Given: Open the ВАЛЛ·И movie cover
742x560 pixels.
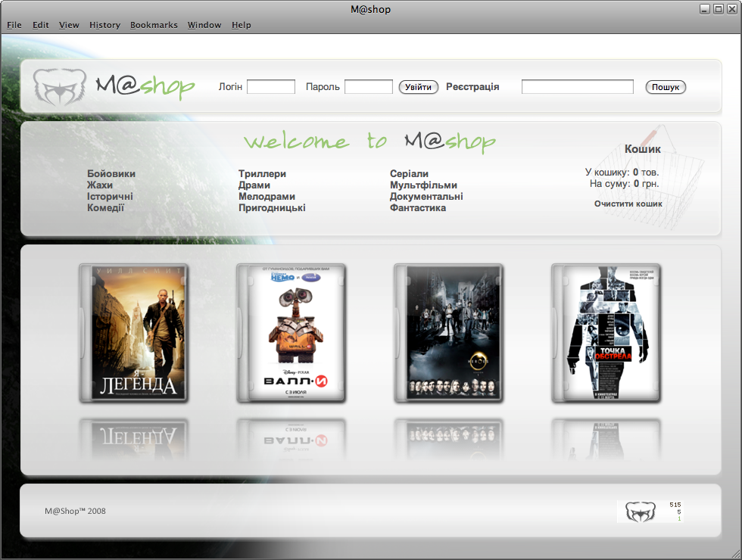Looking at the screenshot, I should click(x=291, y=334).
